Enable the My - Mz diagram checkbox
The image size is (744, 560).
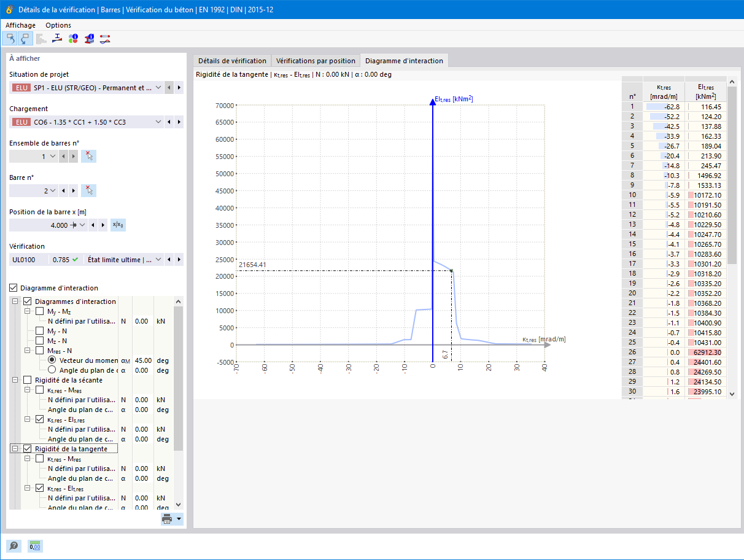pos(40,311)
